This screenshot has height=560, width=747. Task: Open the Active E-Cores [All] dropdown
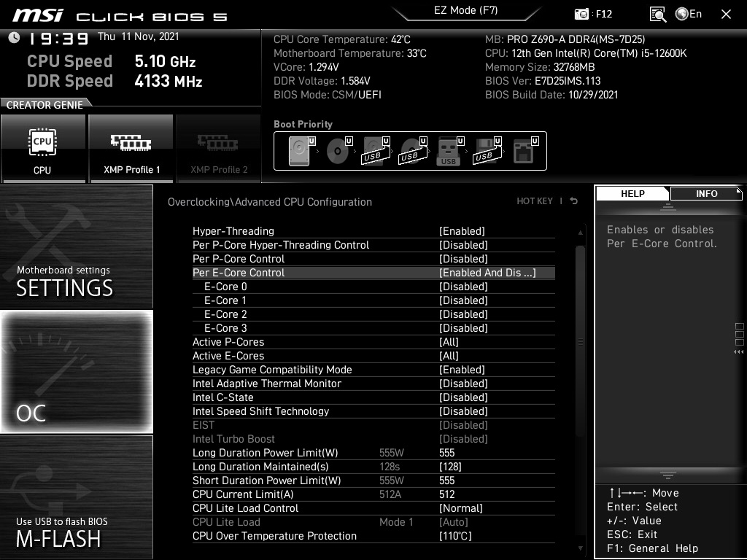coord(449,356)
